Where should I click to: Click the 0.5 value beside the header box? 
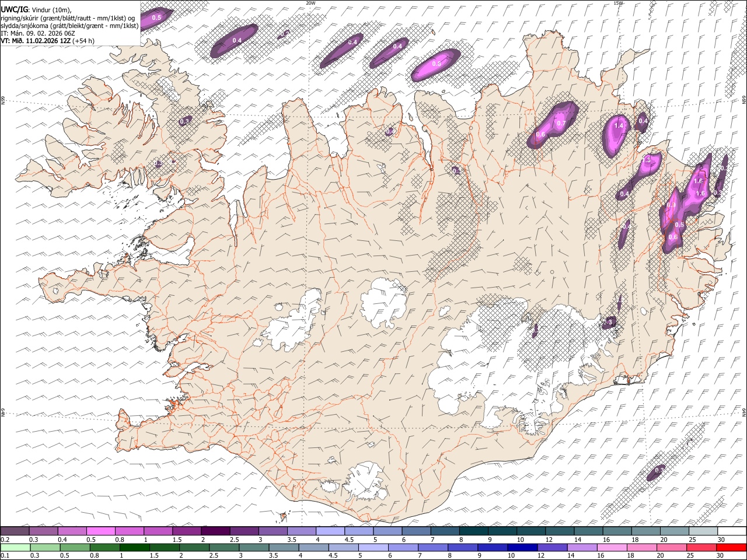click(156, 17)
